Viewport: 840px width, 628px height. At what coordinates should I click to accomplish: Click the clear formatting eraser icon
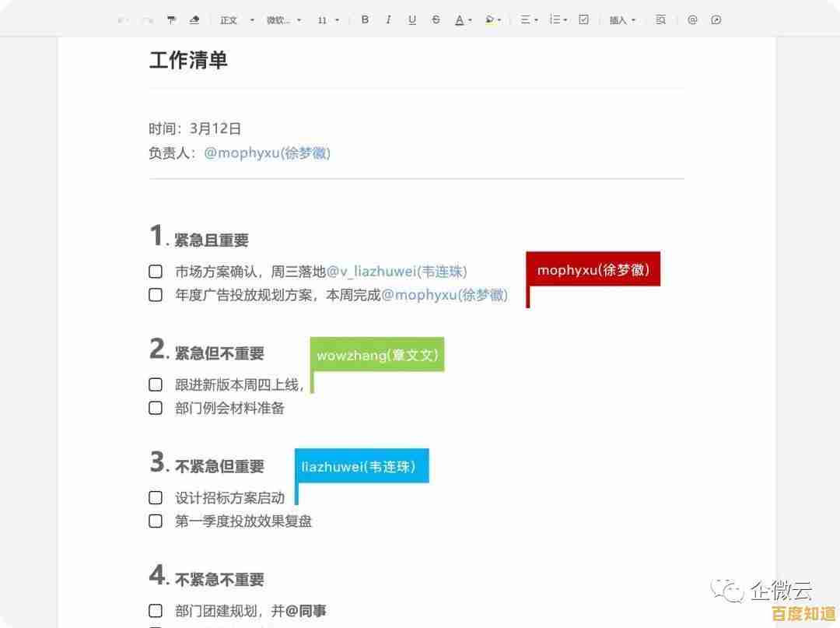pyautogui.click(x=194, y=19)
